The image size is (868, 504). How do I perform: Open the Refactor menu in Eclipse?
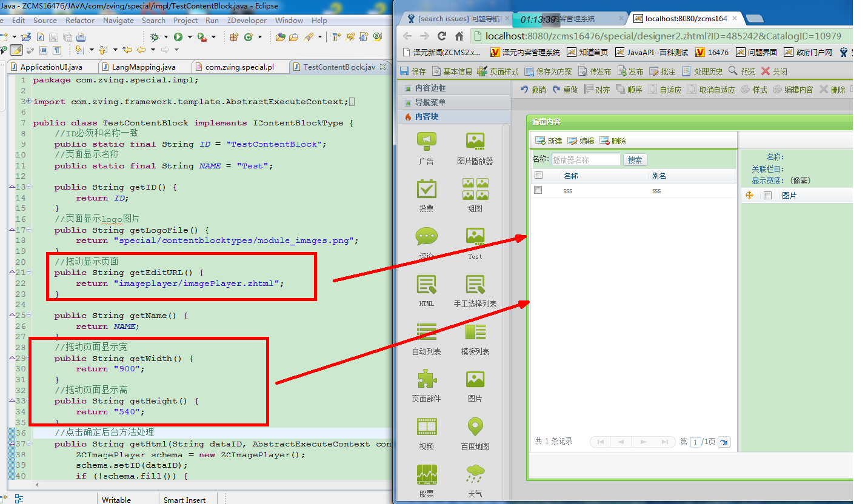coord(80,20)
